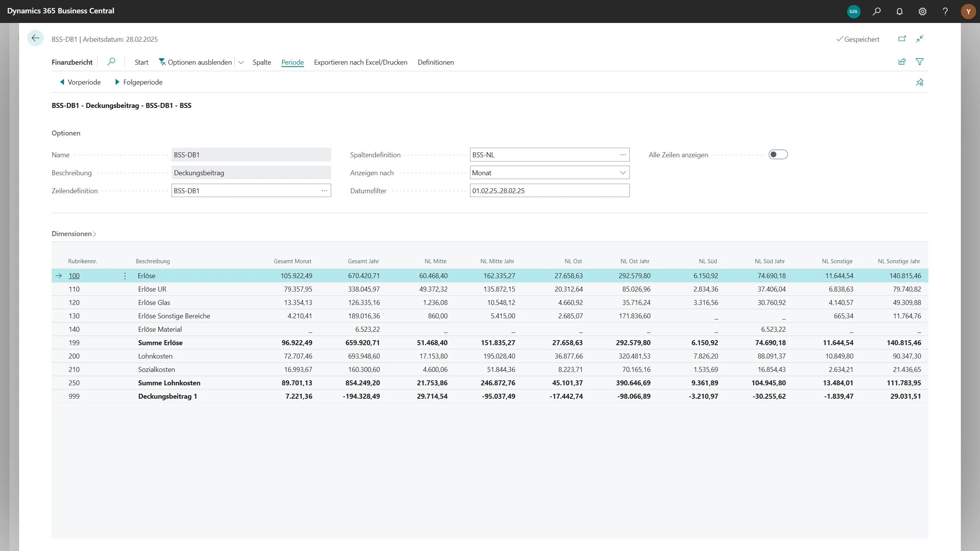Expand dropdown arrow next to Optionen ausblenden
The image size is (980, 551).
point(241,62)
